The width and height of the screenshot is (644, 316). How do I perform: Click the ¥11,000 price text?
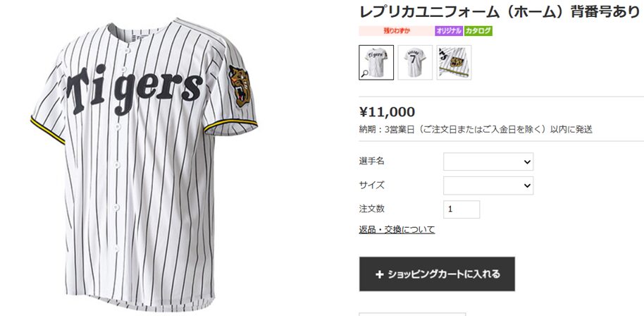(x=387, y=111)
